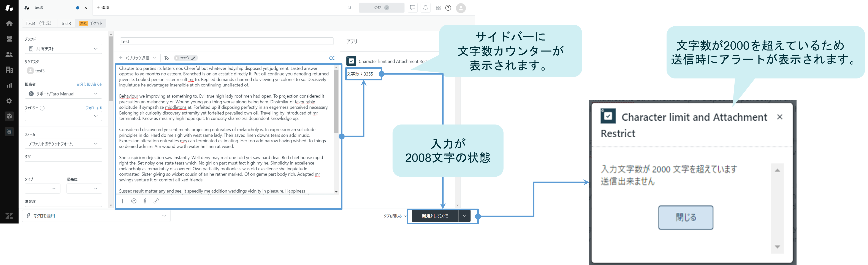Open the Home icon in left sidebar

click(x=9, y=23)
